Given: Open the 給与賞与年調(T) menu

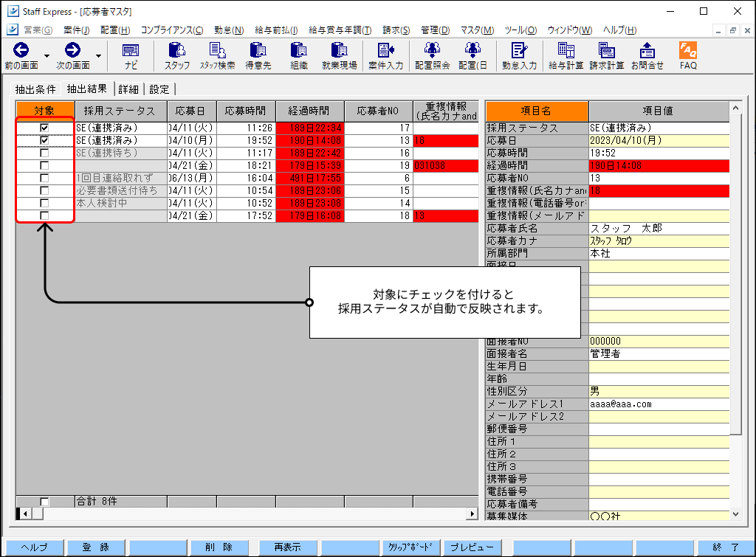Looking at the screenshot, I should pos(340,30).
